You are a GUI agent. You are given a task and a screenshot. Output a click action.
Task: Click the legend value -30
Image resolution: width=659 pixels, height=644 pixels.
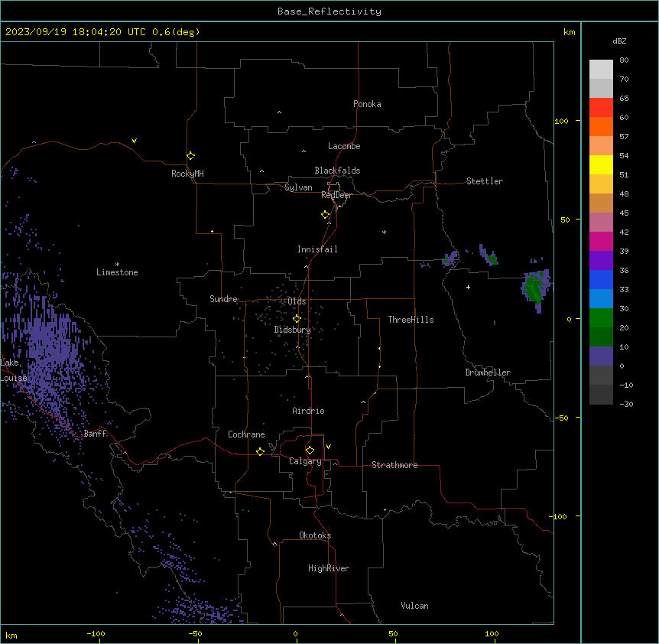point(626,404)
